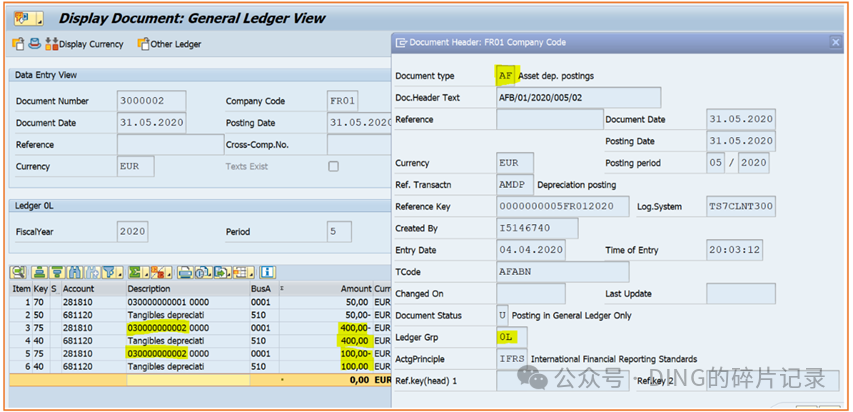Click Document Date field in Document Header dialog
The height and width of the screenshot is (412, 853).
pyautogui.click(x=741, y=119)
